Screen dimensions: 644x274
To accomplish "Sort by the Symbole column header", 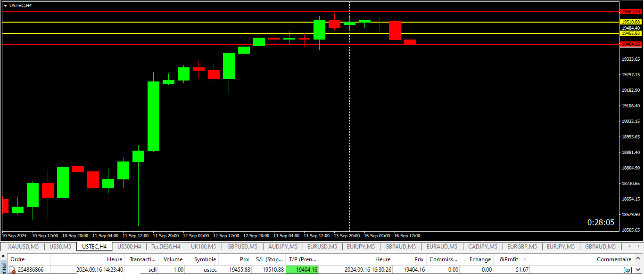I will (x=205, y=259).
